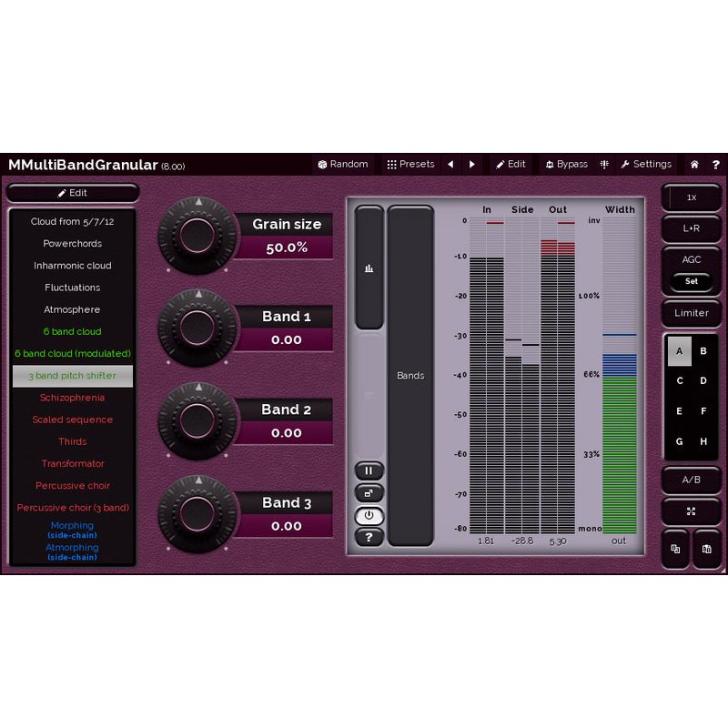Viewport: 728px width, 728px height.
Task: Click the Width meter stereo display
Action: [x=620, y=375]
